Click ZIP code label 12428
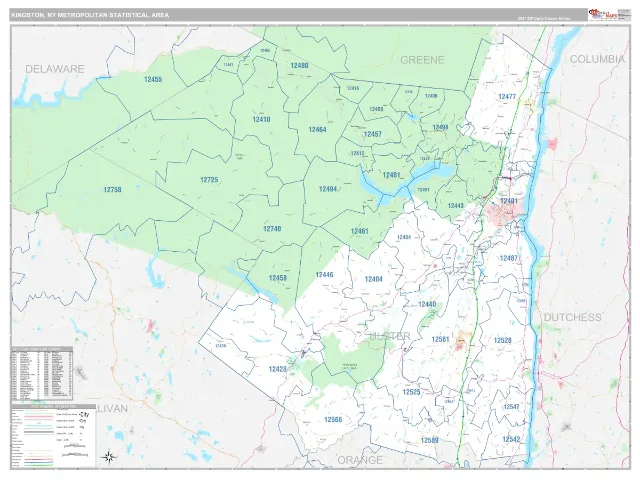The image size is (640, 480). tap(278, 369)
